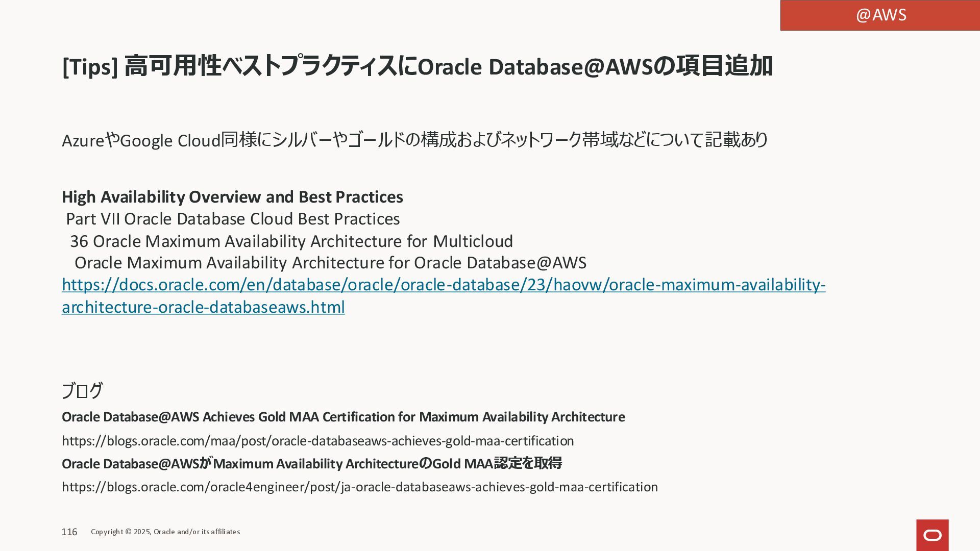This screenshot has width=980, height=551.
Task: Click the 項目追加 text at the title's end
Action: 724,66
